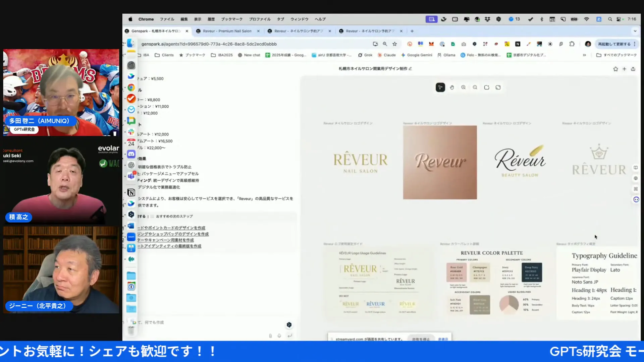Open Finder from the Dock
The image size is (644, 362).
point(131,43)
